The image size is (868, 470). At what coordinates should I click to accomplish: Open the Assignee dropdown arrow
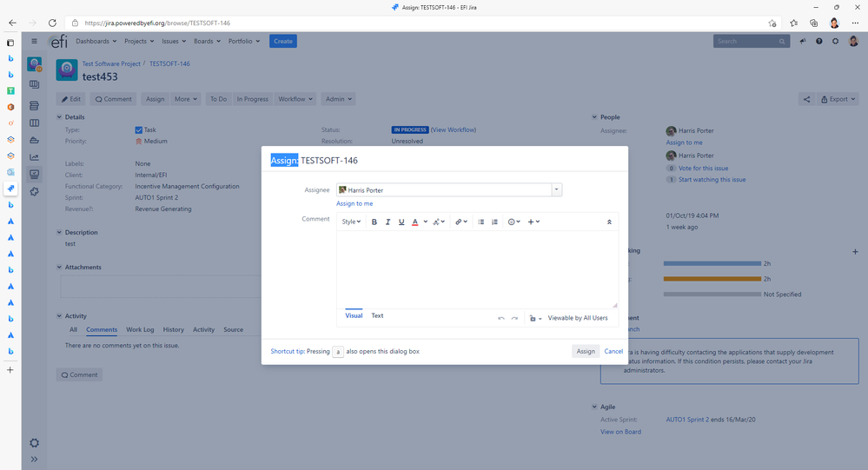pyautogui.click(x=556, y=190)
